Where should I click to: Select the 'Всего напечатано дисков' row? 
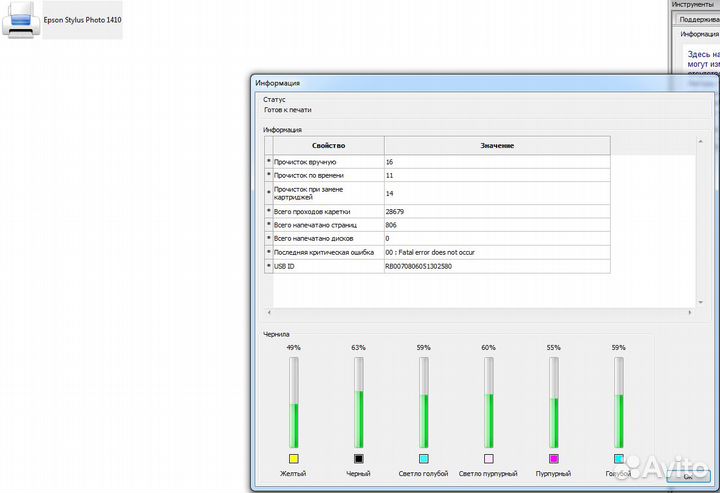coord(437,238)
